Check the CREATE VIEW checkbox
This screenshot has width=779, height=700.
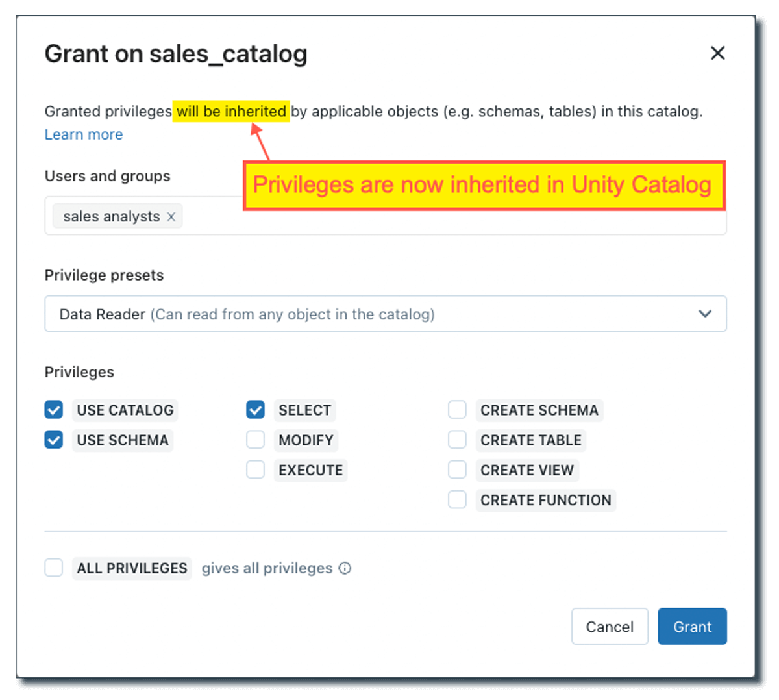(x=458, y=469)
